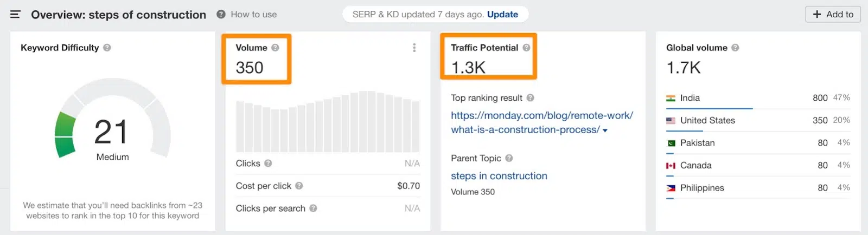Select the India row in Global volume
Screen dimensions: 868x235
tap(758, 98)
